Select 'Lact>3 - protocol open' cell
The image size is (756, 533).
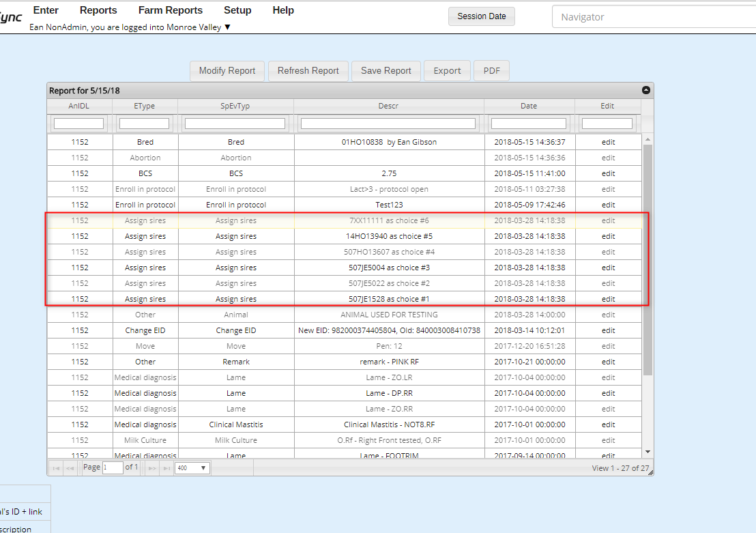point(389,189)
